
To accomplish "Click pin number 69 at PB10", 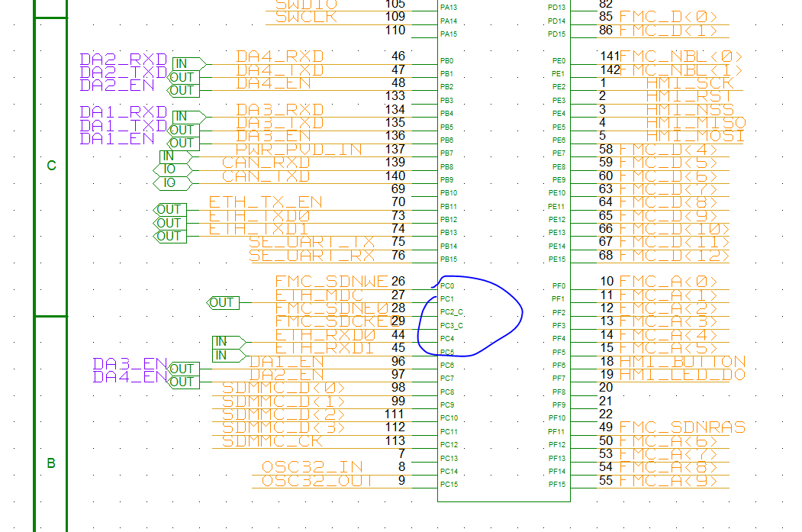I will [x=398, y=189].
